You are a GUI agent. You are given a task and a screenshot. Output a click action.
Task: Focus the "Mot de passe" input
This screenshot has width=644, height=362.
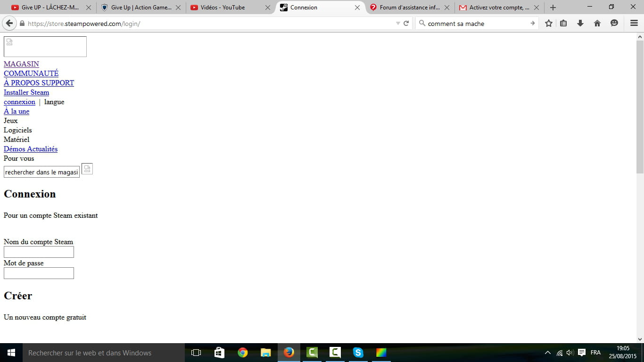(x=39, y=273)
